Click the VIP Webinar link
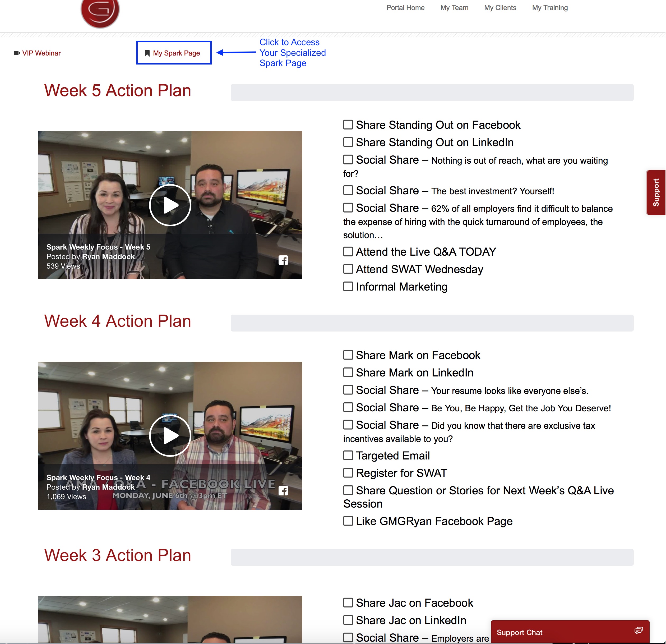 point(41,53)
